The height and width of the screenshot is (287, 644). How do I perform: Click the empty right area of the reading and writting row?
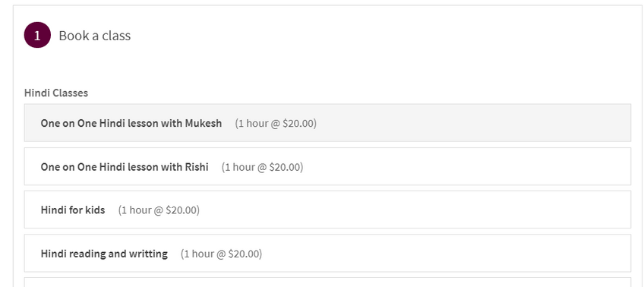446,253
